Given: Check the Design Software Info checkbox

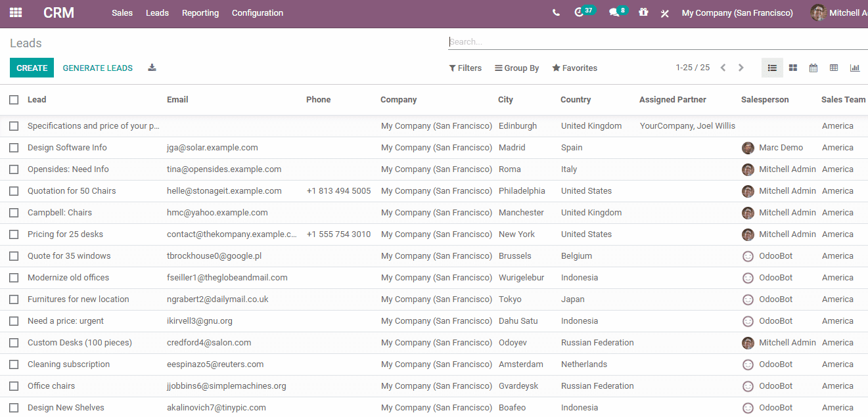Looking at the screenshot, I should tap(14, 148).
